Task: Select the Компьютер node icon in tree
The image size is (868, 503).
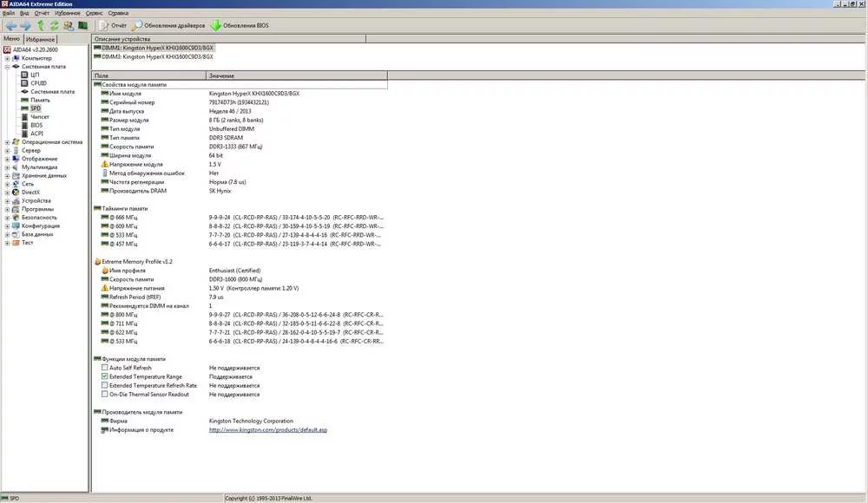Action: point(16,58)
